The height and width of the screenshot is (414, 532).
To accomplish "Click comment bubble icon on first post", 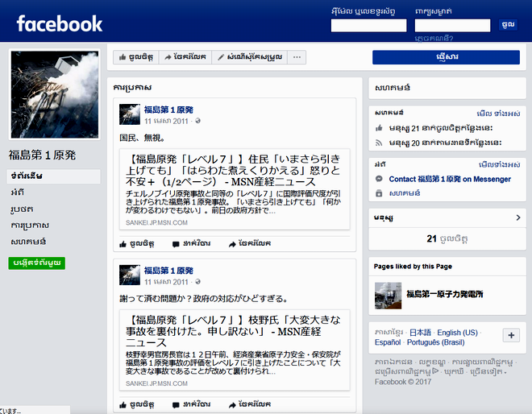I will pos(176,244).
